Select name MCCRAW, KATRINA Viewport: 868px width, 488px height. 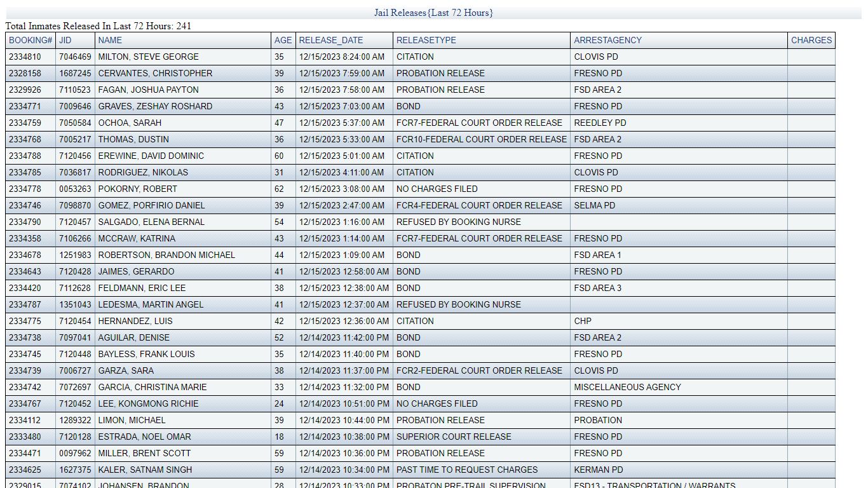click(x=137, y=238)
